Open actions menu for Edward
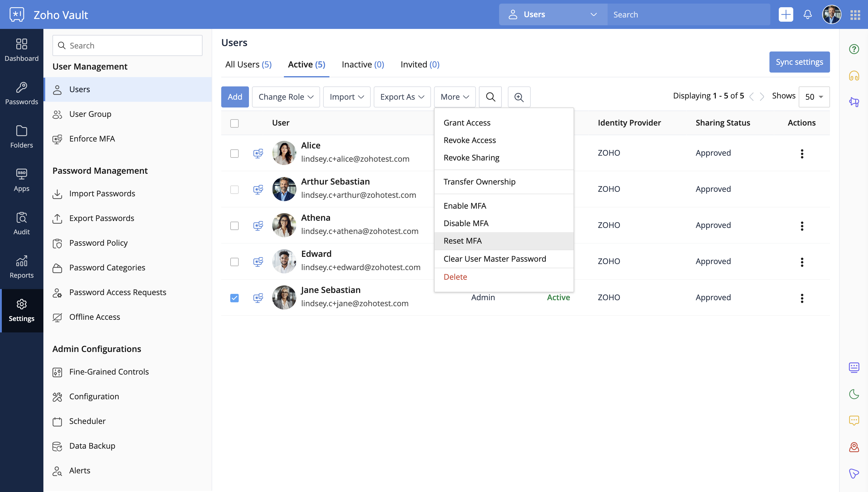The height and width of the screenshot is (492, 868). pos(802,262)
